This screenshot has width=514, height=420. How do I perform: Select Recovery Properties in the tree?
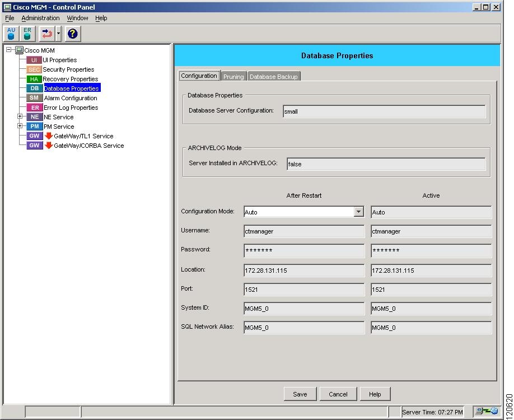coord(71,79)
